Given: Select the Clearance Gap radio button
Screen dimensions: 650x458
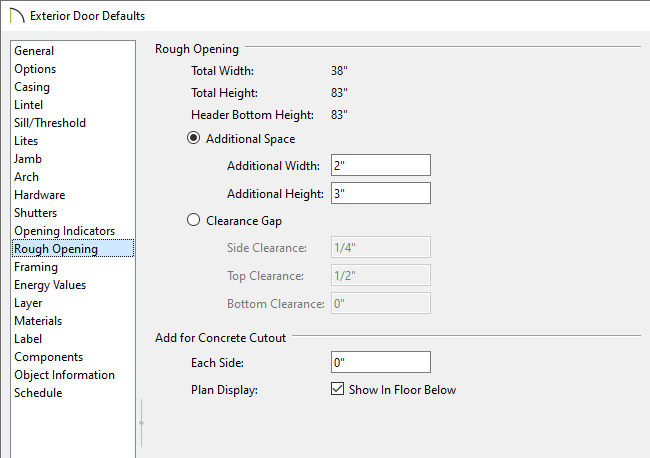Looking at the screenshot, I should click(194, 220).
